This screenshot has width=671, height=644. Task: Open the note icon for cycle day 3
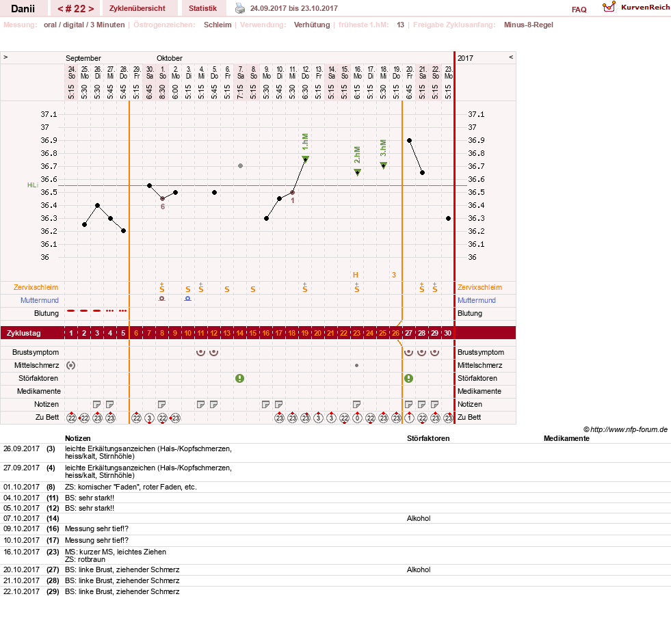(x=96, y=404)
